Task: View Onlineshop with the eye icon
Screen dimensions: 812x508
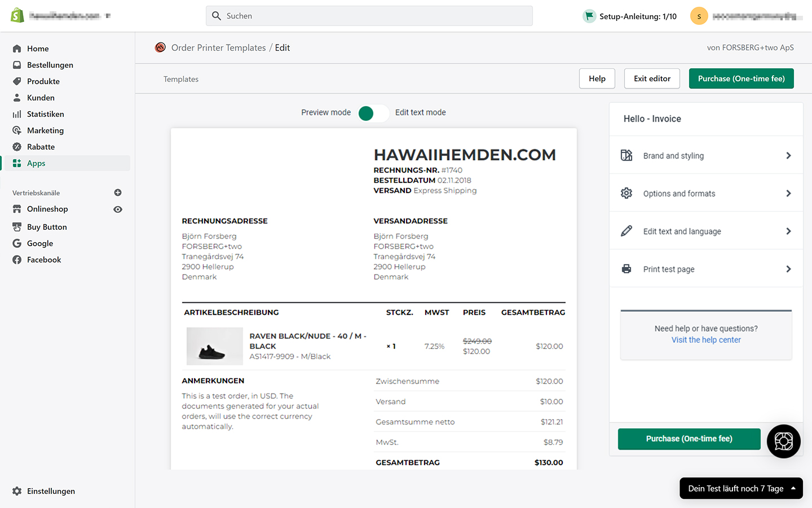Action: [x=118, y=209]
